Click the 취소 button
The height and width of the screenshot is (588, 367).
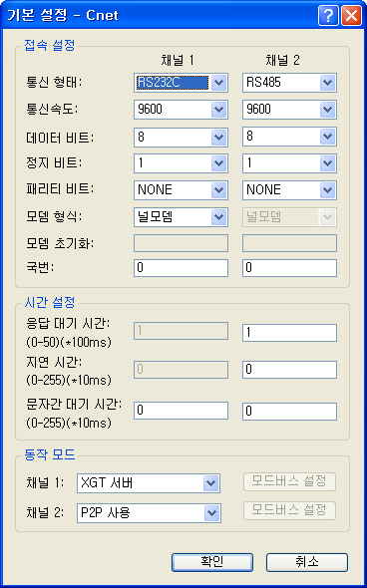point(307,562)
